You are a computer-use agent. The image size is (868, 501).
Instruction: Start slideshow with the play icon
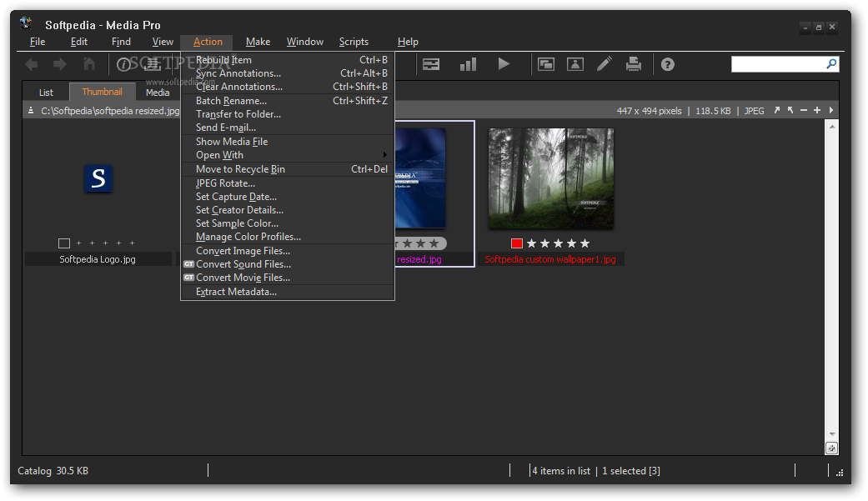pos(503,64)
